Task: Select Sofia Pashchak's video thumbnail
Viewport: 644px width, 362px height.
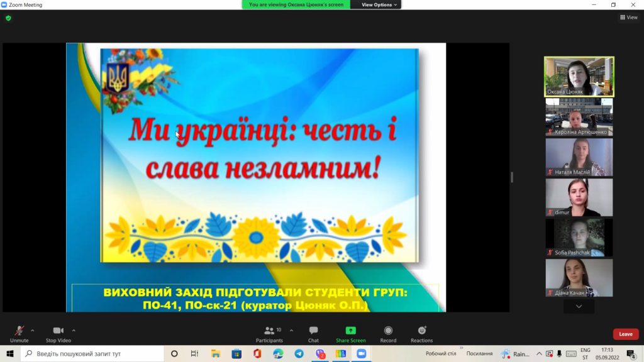Action: (579, 238)
